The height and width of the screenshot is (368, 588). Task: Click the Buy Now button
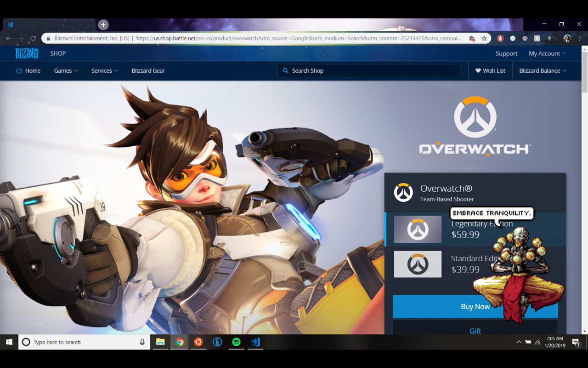pos(475,306)
